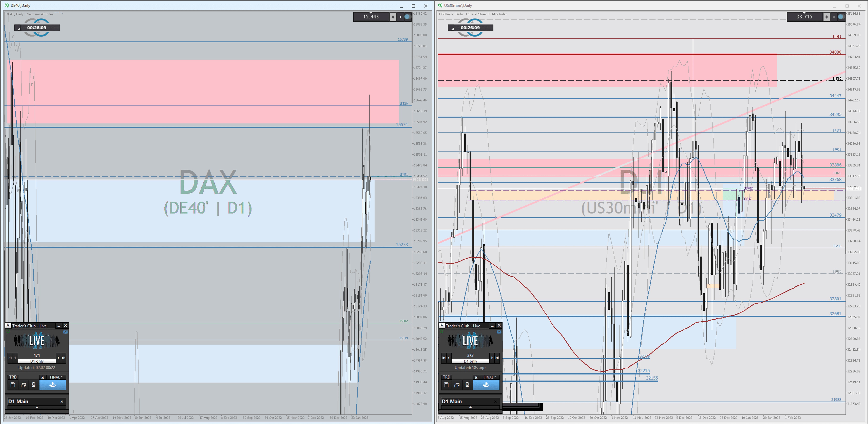The height and width of the screenshot is (424, 868).
Task: Jump to last setup in US30mini Live panel
Action: (497, 358)
